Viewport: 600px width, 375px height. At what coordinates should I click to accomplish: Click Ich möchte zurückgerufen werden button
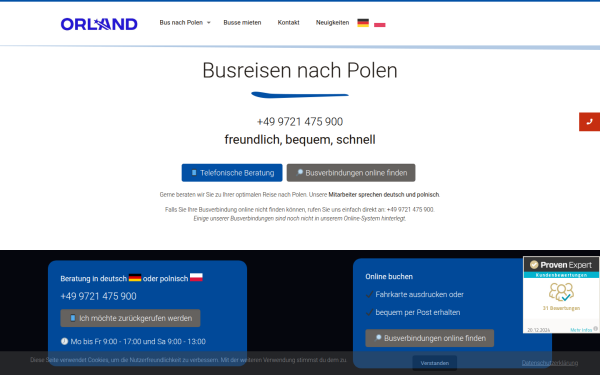[130, 318]
